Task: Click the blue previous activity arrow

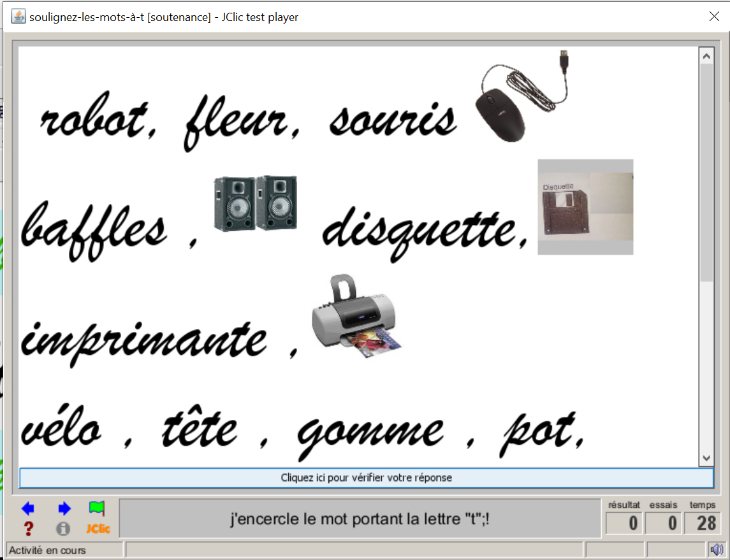Action: click(x=27, y=508)
